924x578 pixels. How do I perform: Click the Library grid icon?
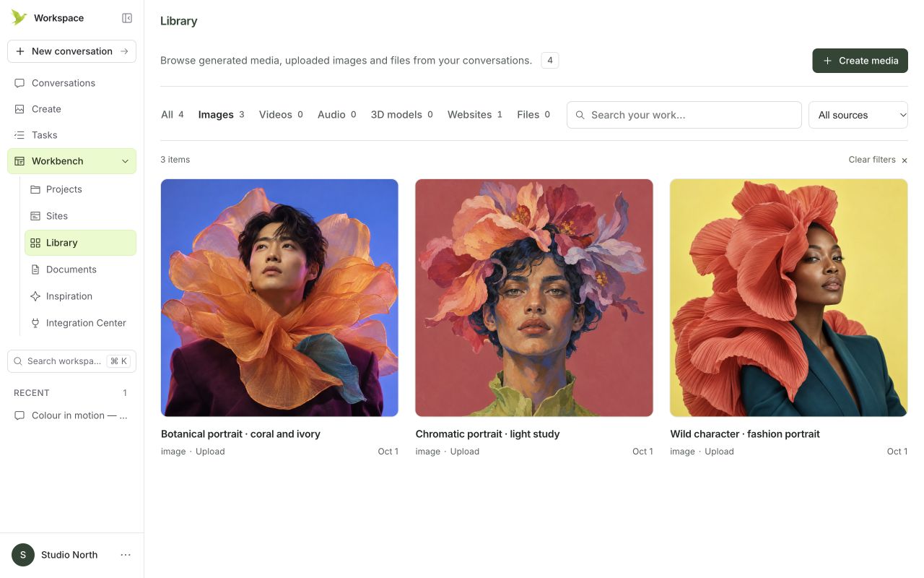click(x=35, y=243)
